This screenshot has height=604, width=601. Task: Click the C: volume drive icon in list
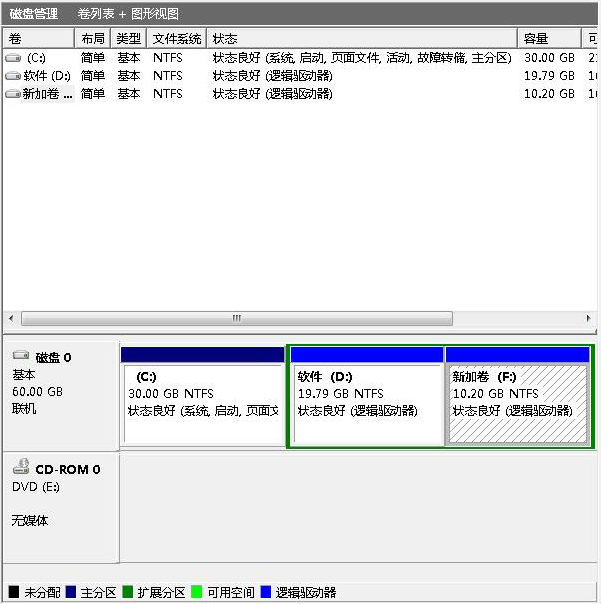[13, 58]
